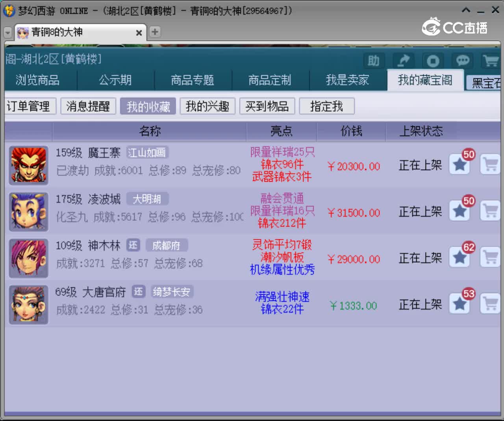Viewport: 504px width, 421px height.
Task: Open the 我是卖家 tab
Action: tap(348, 80)
